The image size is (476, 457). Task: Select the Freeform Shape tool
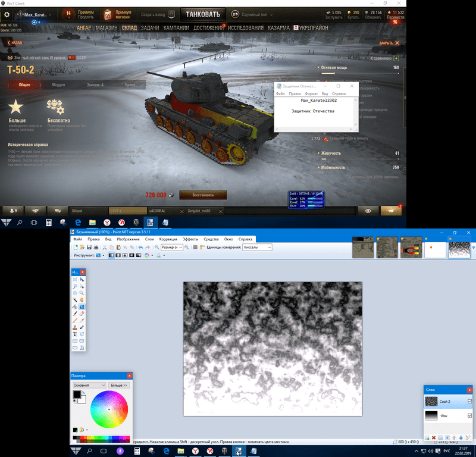pos(82,348)
